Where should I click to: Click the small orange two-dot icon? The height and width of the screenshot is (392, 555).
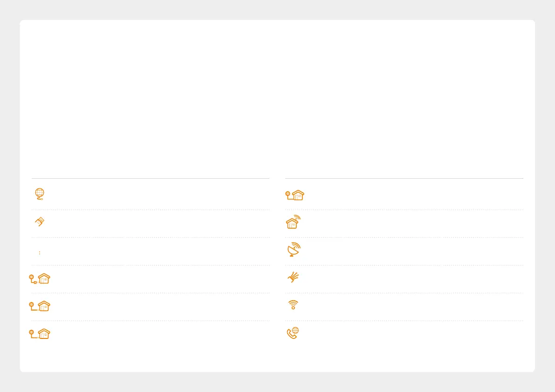40,252
